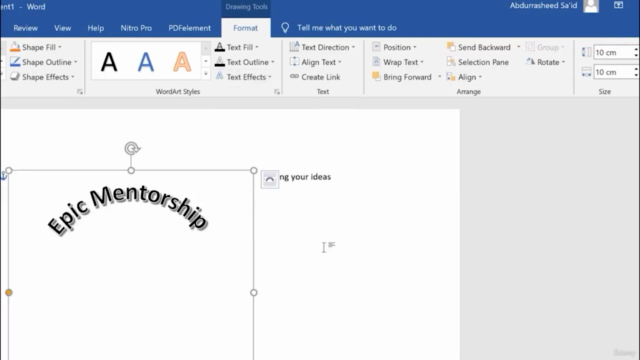Toggle ribbon display options
This screenshot has height=360, width=640.
pyautogui.click(x=618, y=5)
